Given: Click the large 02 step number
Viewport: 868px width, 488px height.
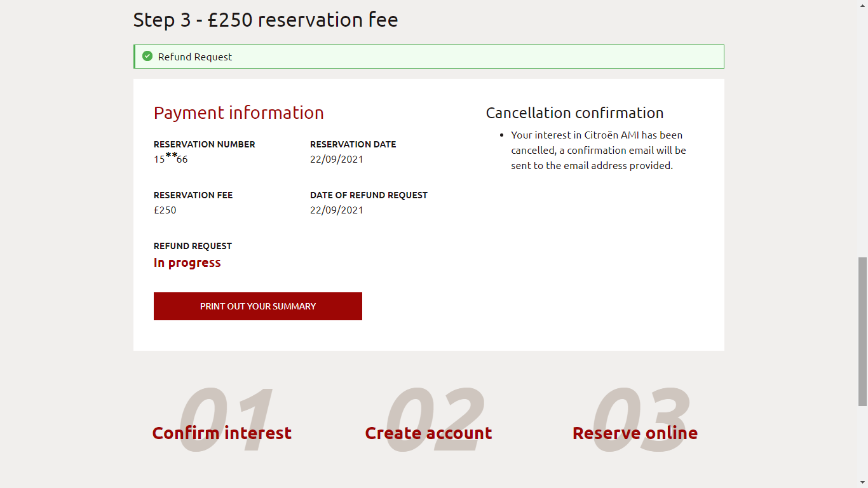Looking at the screenshot, I should 435,420.
